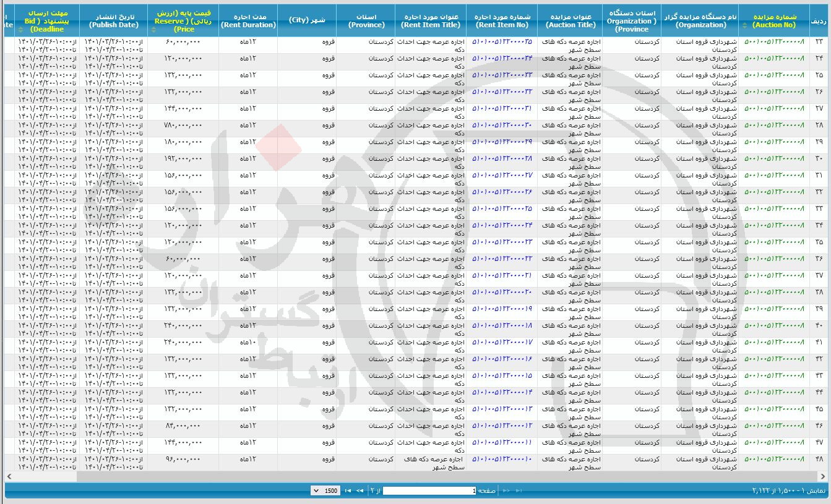This screenshot has height=504, width=831.
Task: Sort by Auction No using its sort arrows
Action: click(x=745, y=25)
